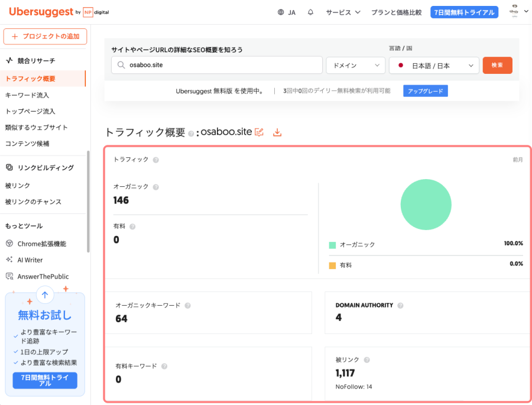This screenshot has width=532, height=405.
Task: Click help icon next to トラフィック概要 title
Action: pos(191,134)
